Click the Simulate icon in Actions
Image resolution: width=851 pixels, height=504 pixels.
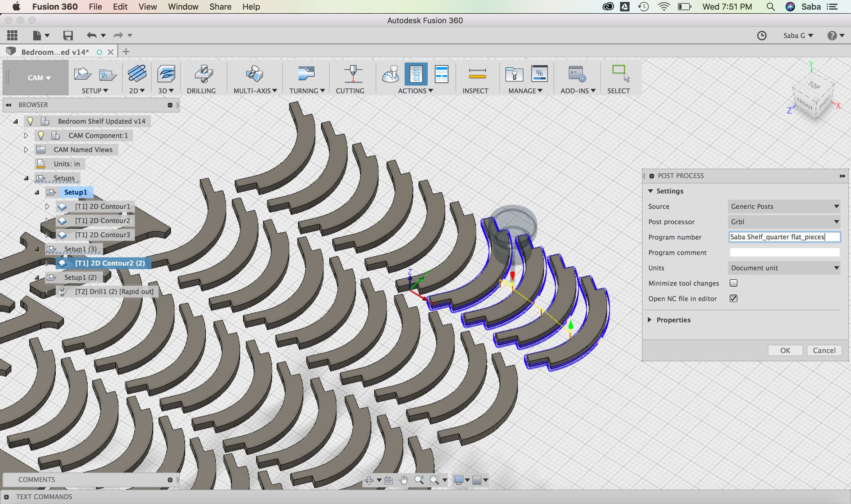[x=390, y=74]
